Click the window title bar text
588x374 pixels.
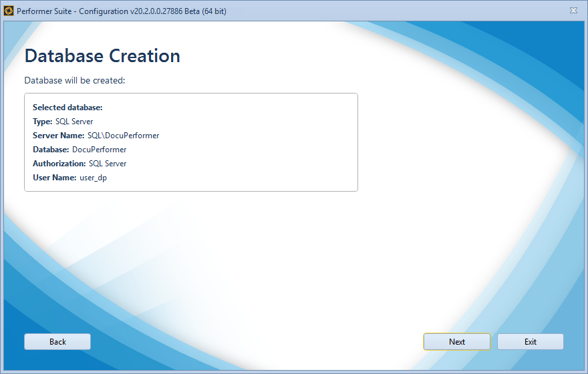(x=127, y=11)
